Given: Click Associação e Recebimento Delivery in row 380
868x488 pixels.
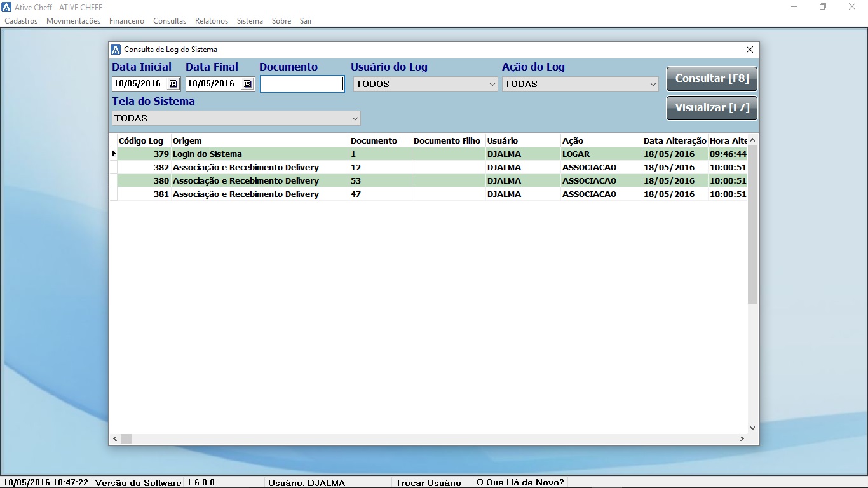Looking at the screenshot, I should pos(260,181).
